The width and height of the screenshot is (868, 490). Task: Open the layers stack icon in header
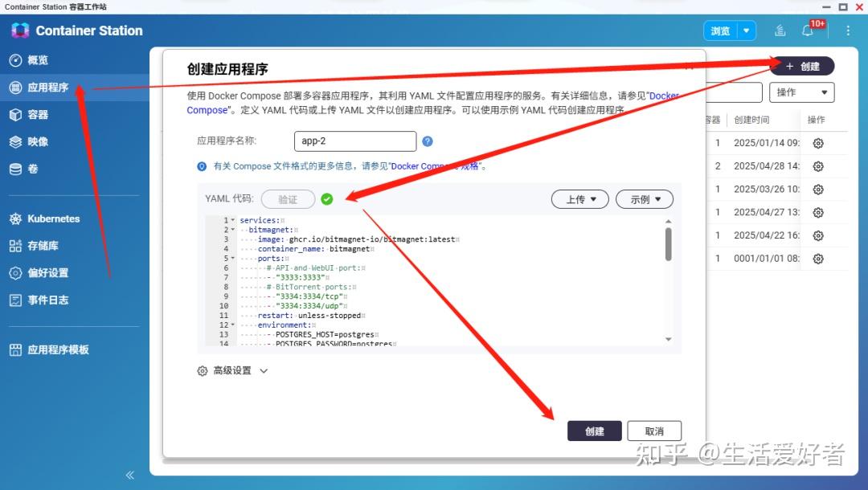(780, 31)
